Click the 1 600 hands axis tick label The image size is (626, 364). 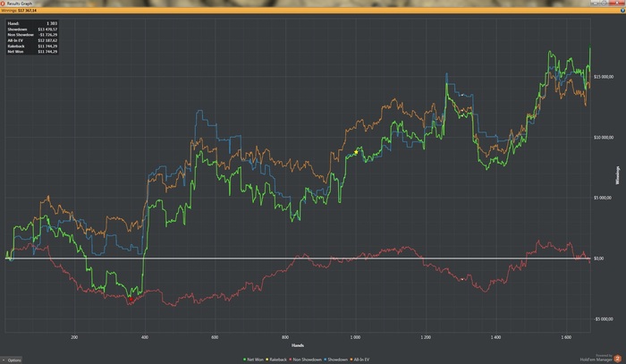tap(566, 338)
